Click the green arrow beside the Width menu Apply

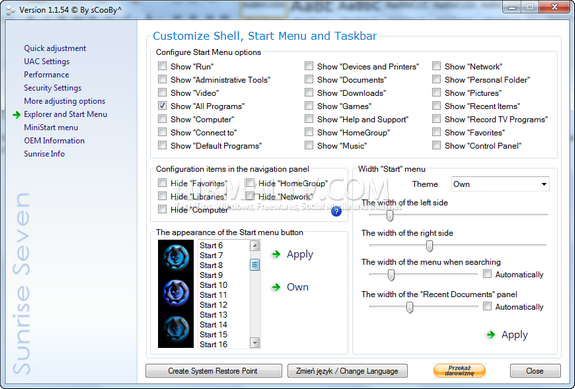click(490, 334)
